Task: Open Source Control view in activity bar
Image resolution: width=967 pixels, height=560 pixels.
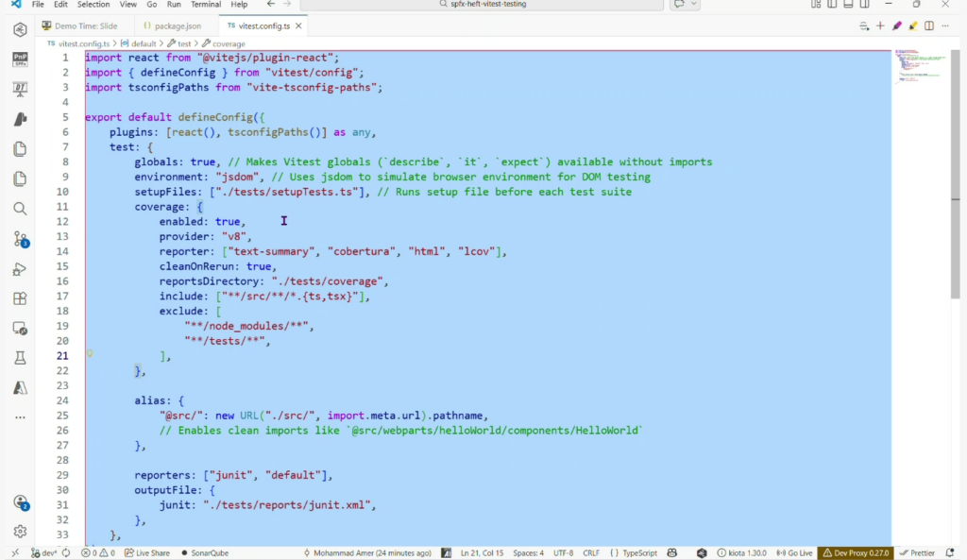Action: pyautogui.click(x=20, y=239)
